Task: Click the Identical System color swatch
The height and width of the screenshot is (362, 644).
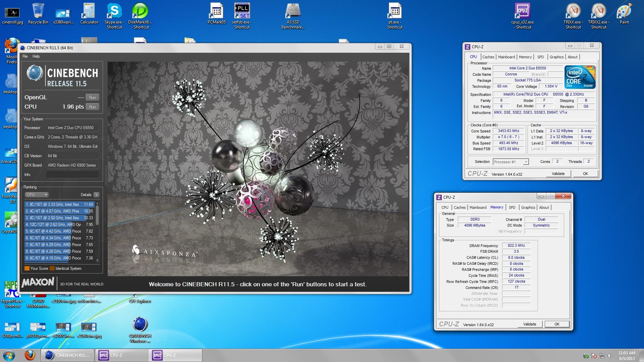Action: [52, 268]
